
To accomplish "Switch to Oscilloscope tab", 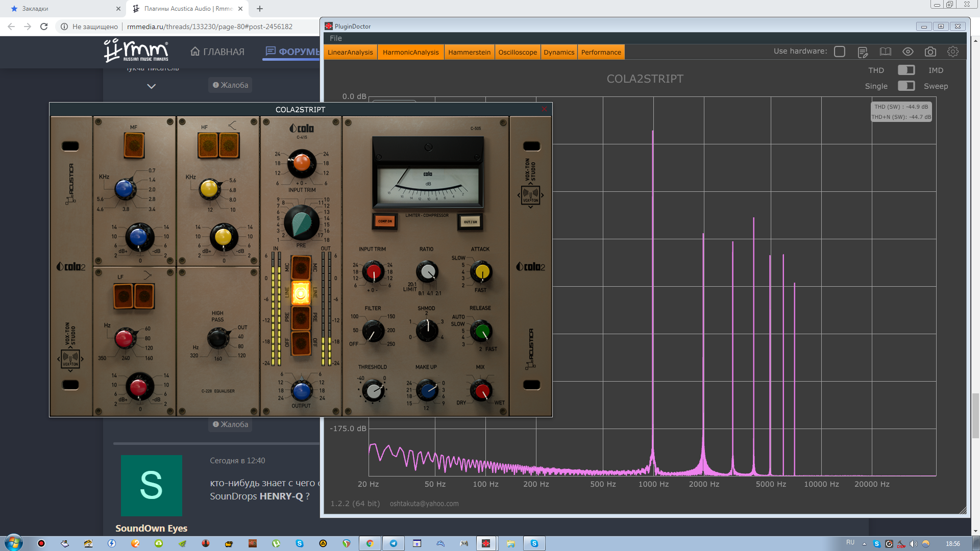I will click(518, 52).
